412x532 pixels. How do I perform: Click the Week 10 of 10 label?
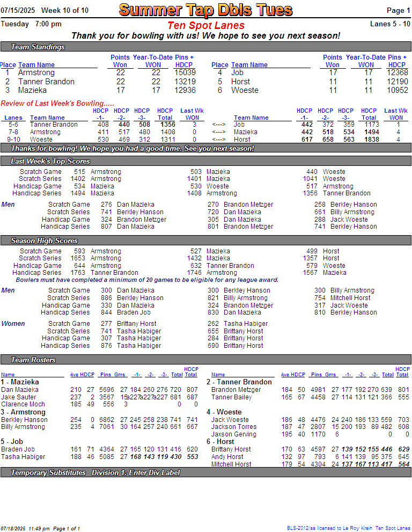65,10
